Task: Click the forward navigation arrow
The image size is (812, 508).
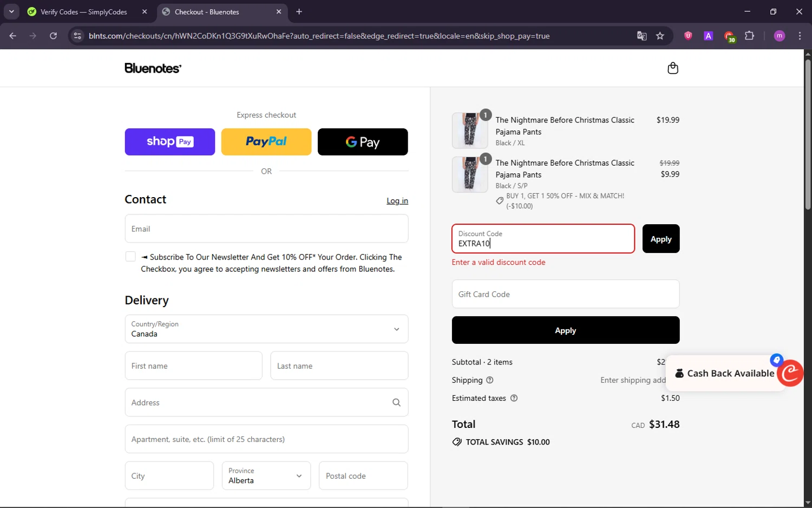Action: tap(33, 36)
